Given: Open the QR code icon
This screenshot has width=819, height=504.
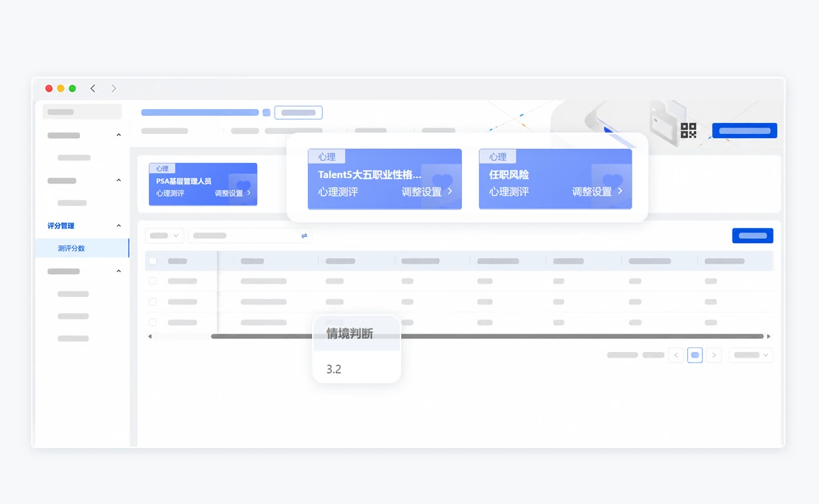Looking at the screenshot, I should point(688,130).
